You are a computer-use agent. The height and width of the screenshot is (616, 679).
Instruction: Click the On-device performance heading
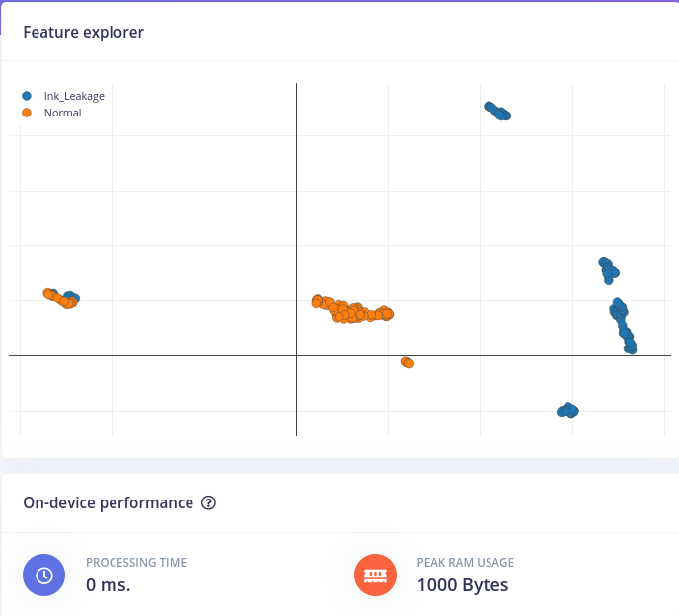109,502
